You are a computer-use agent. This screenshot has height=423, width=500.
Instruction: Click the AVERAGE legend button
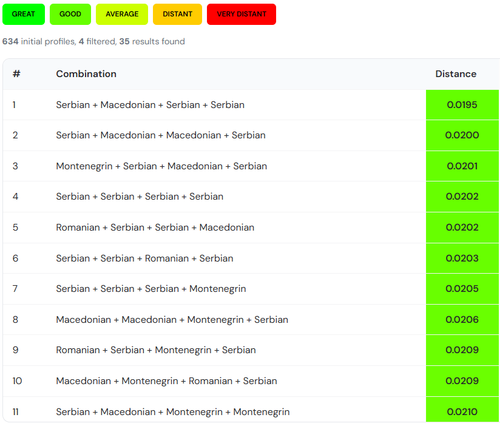coord(122,14)
